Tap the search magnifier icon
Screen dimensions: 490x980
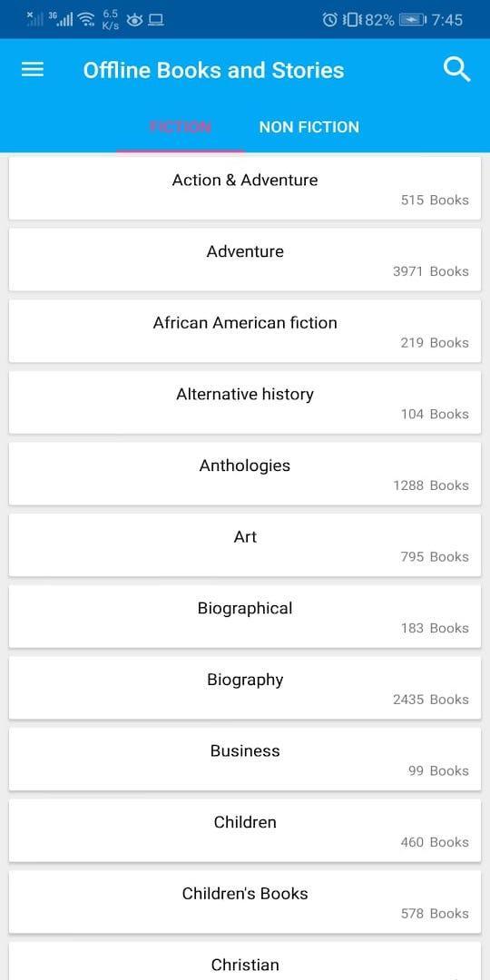point(456,69)
